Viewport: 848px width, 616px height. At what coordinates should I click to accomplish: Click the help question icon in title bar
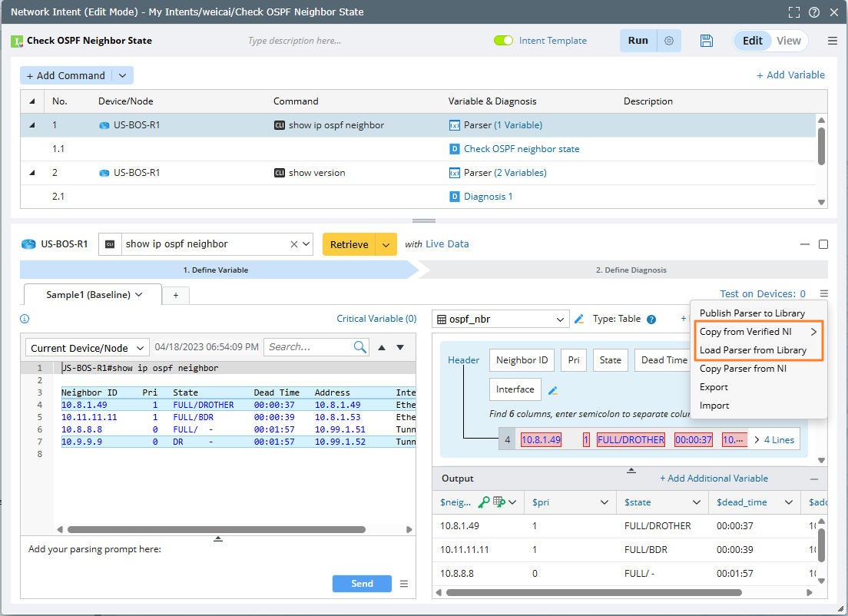tap(814, 12)
